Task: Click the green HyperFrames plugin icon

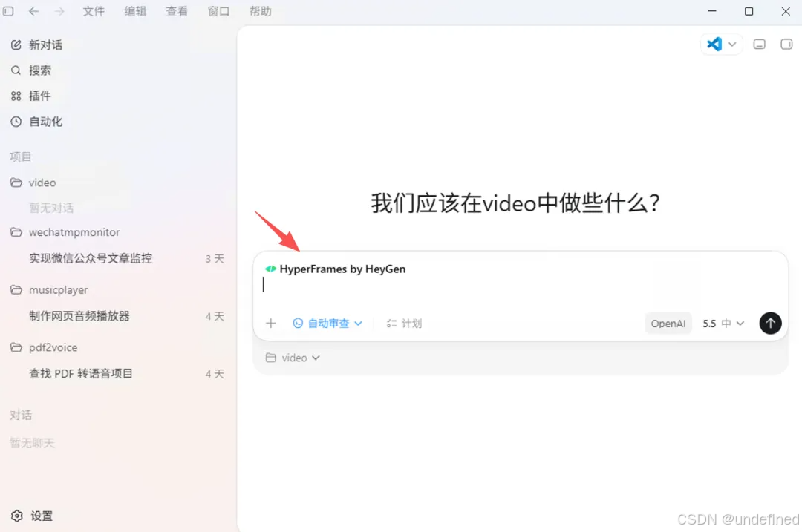Action: point(270,269)
